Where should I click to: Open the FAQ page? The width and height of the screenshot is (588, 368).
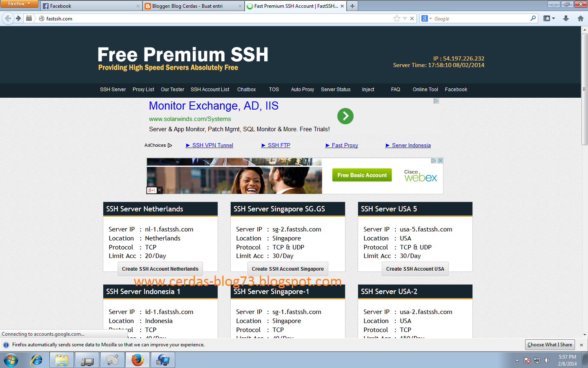click(396, 90)
